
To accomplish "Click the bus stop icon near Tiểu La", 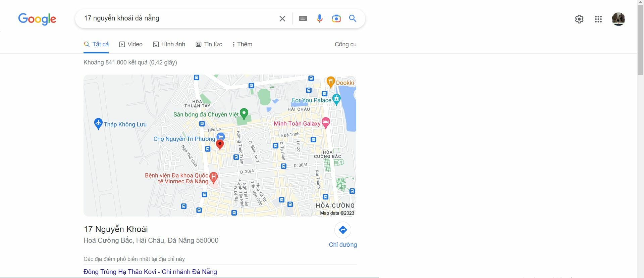I will click(x=202, y=124).
